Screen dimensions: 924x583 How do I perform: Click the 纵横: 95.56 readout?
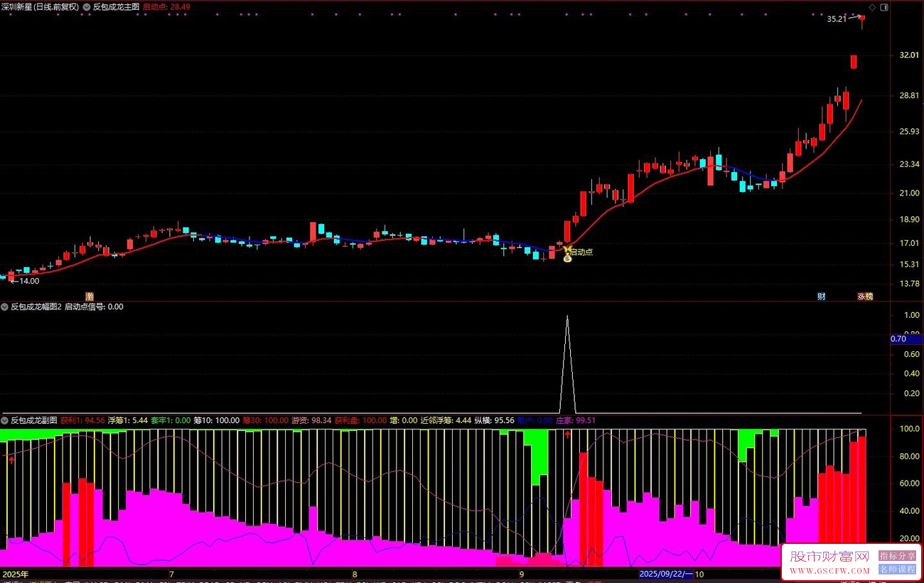click(x=495, y=420)
